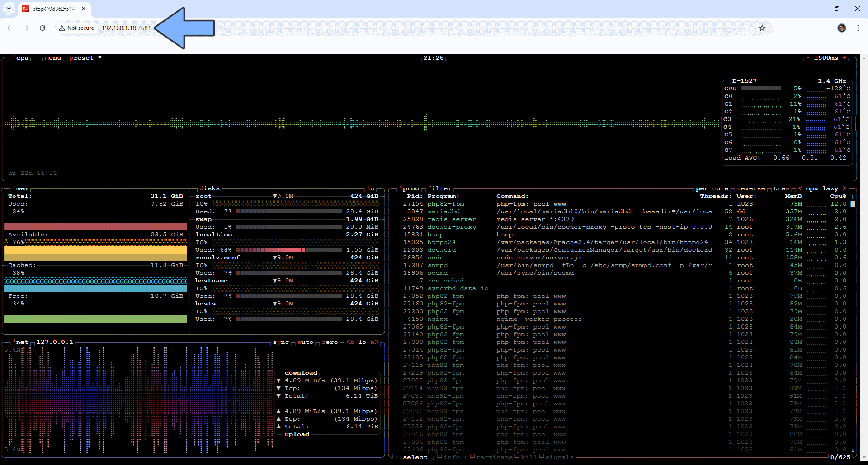The image size is (868, 465).
Task: Click the btop favicon on the browser tab
Action: 25,9
